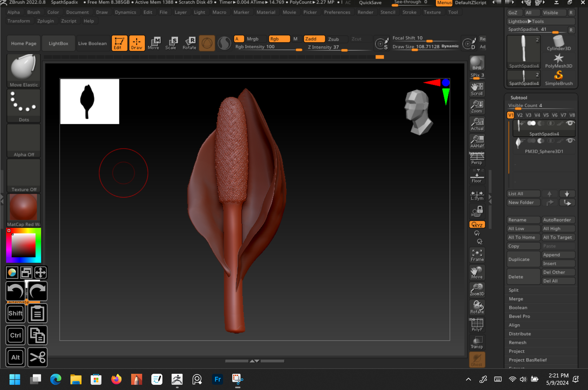
Task: Pick a color in the color picker gradient
Action: point(23,245)
